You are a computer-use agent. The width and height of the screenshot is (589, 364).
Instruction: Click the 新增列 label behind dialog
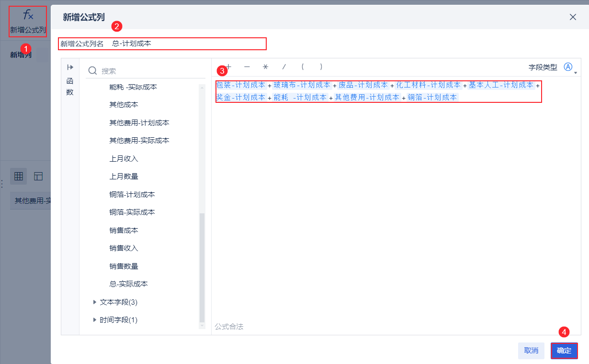click(21, 55)
